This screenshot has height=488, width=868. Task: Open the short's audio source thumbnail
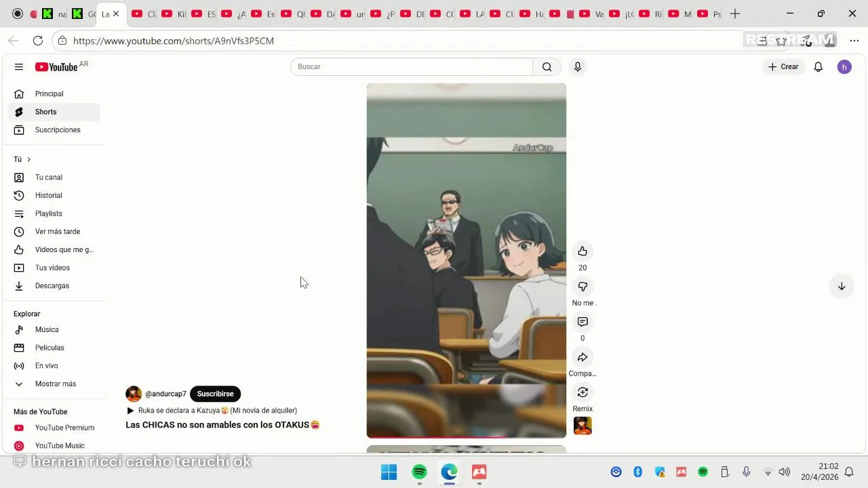(x=583, y=426)
